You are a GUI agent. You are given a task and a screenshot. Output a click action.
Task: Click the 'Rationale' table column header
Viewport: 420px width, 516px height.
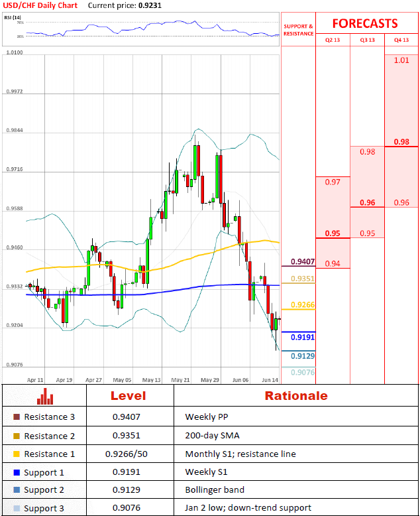coord(296,396)
